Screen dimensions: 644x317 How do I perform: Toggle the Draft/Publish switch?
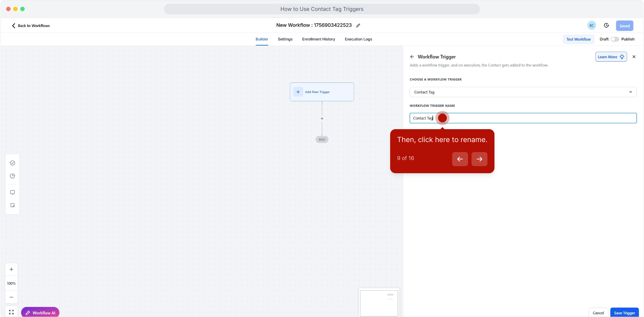click(615, 39)
